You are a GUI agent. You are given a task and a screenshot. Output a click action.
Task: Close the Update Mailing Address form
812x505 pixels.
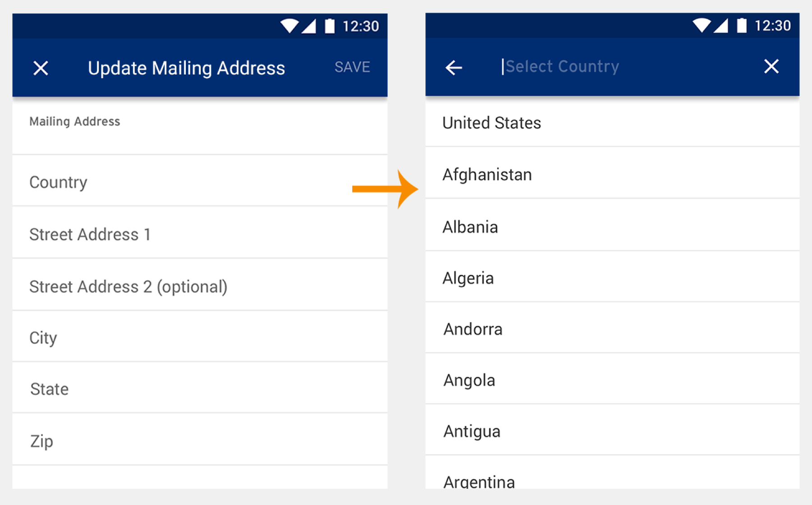click(41, 68)
